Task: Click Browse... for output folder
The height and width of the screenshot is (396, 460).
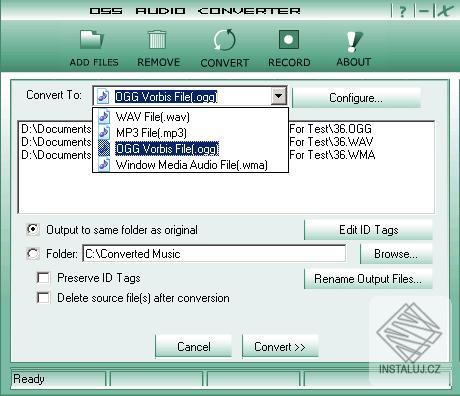Action: click(396, 254)
